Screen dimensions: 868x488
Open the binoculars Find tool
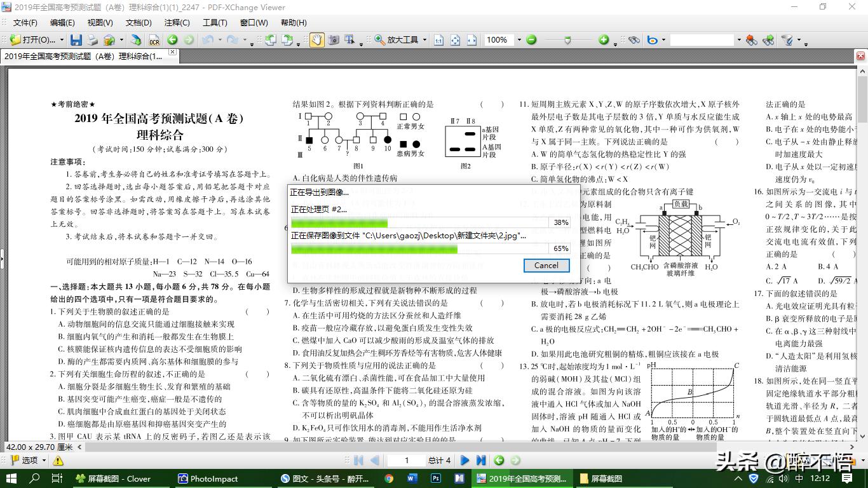[634, 40]
